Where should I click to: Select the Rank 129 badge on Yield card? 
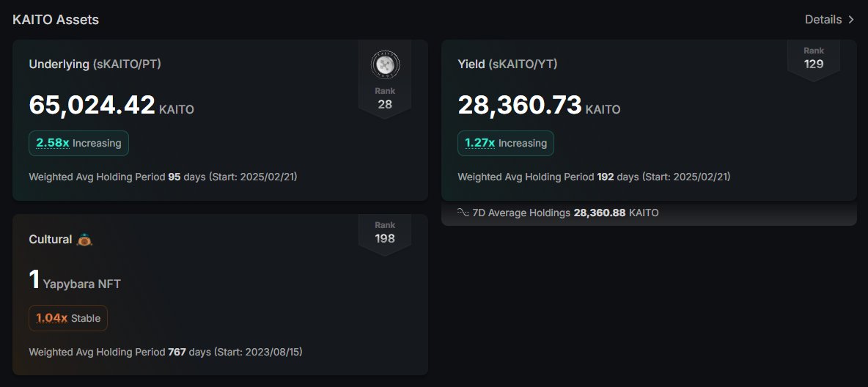[x=813, y=58]
